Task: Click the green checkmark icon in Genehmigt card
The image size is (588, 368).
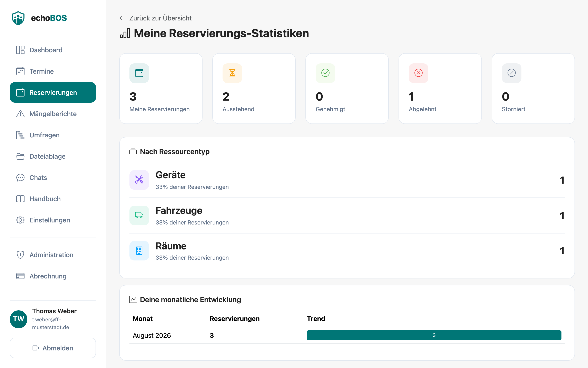Action: [x=325, y=73]
